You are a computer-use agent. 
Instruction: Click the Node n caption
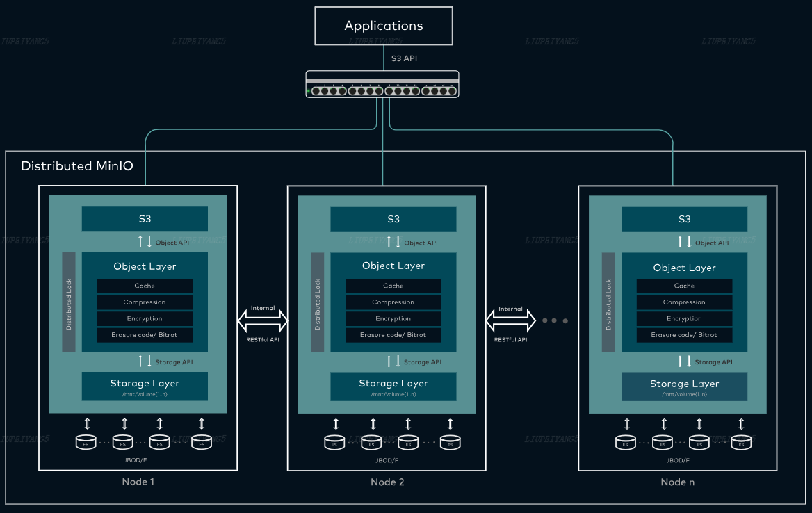(x=678, y=482)
